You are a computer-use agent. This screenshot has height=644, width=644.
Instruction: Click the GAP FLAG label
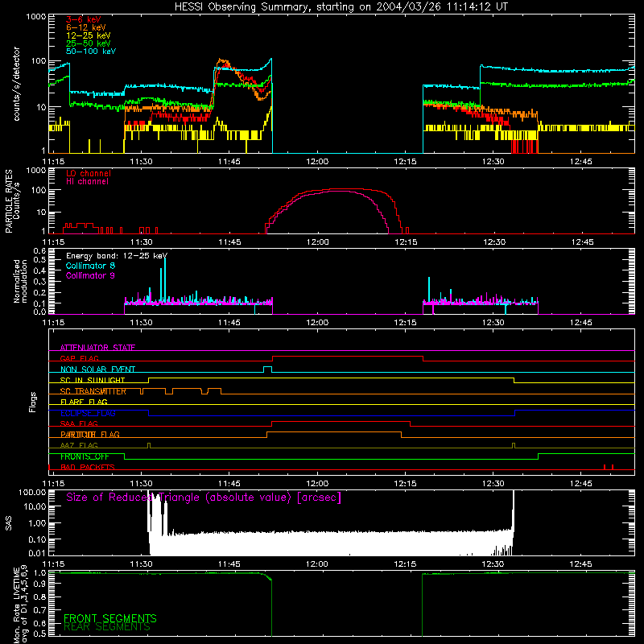pyautogui.click(x=79, y=358)
